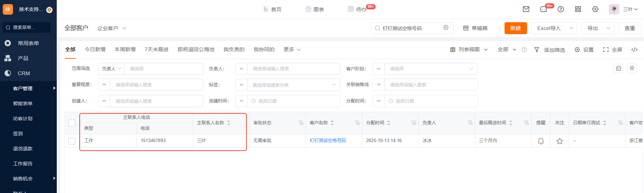Open the help question mark icon
Screen dimensions: 644x193
tap(561, 9)
